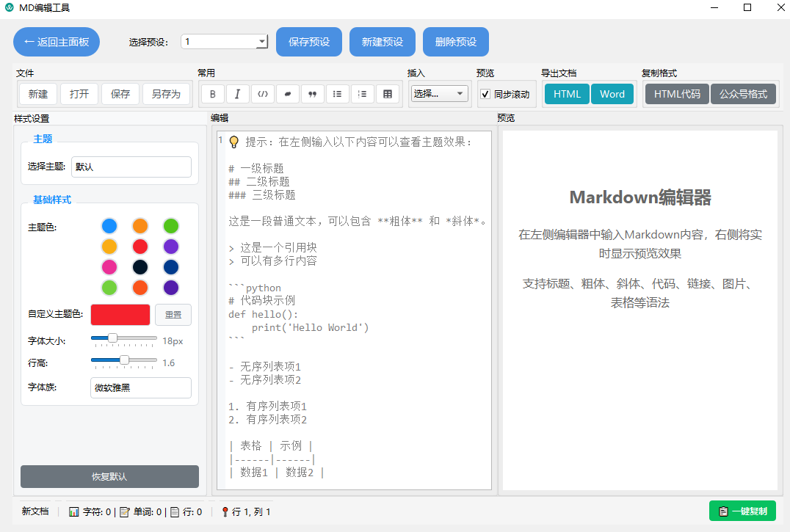Toggle bold formatting in the toolbar
The height and width of the screenshot is (532, 790).
(x=212, y=94)
